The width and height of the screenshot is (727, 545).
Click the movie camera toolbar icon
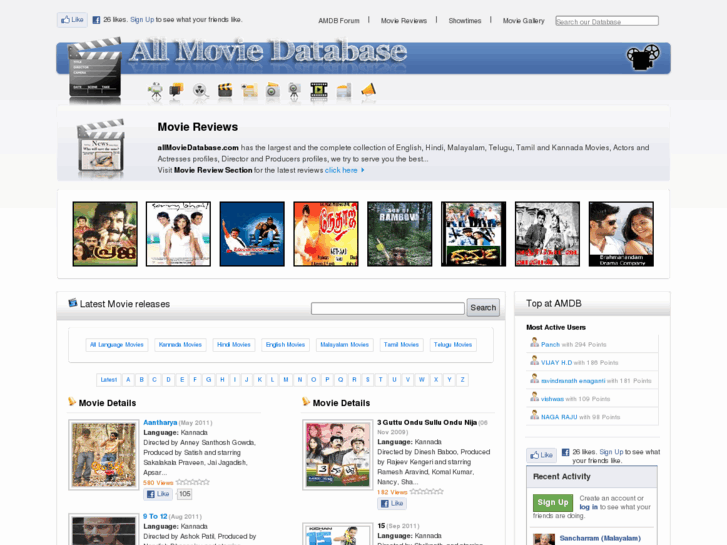coord(155,90)
